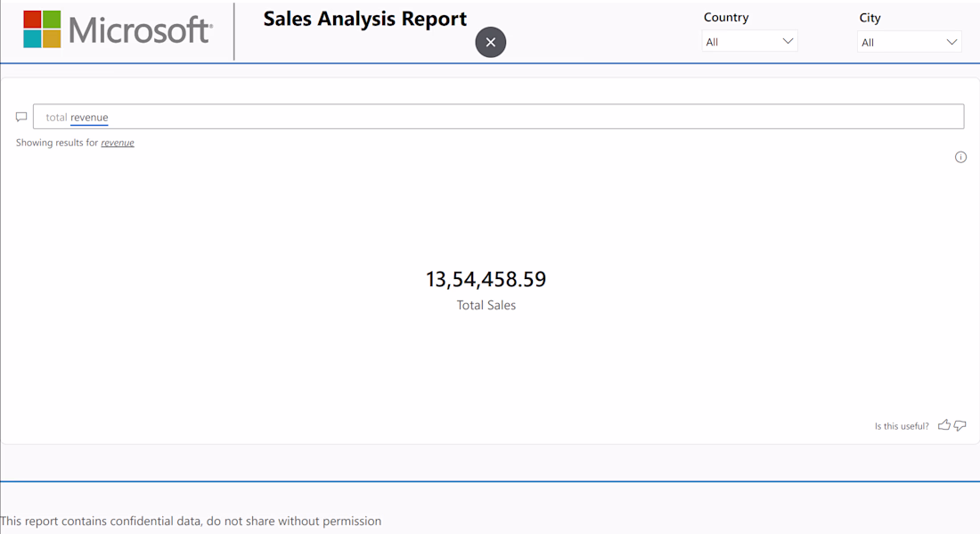Give a thumbs down for the result
This screenshot has width=980, height=534.
pos(960,426)
